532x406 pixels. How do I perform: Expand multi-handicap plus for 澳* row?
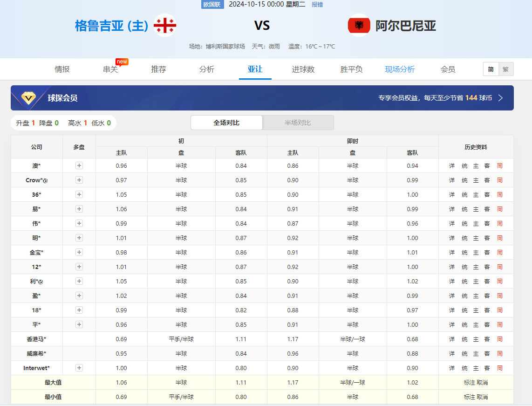tap(79, 165)
